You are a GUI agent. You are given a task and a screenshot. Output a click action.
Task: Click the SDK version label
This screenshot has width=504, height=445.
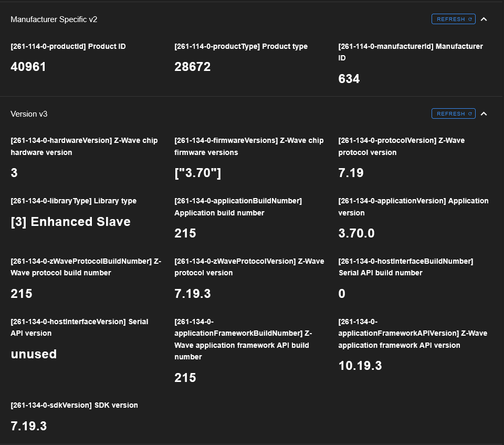(74, 405)
